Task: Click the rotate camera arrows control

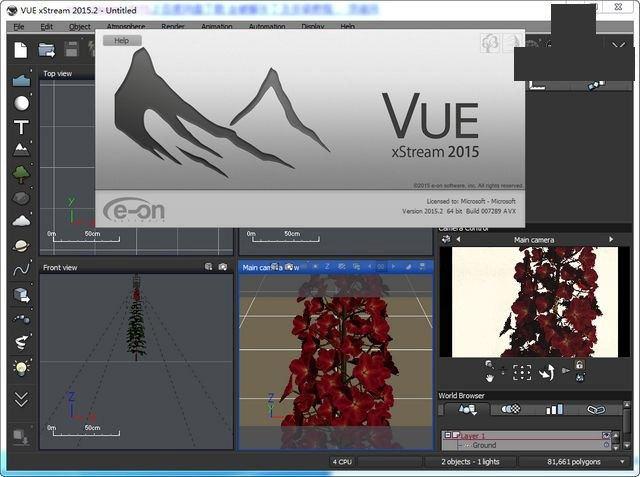Action: (x=547, y=372)
